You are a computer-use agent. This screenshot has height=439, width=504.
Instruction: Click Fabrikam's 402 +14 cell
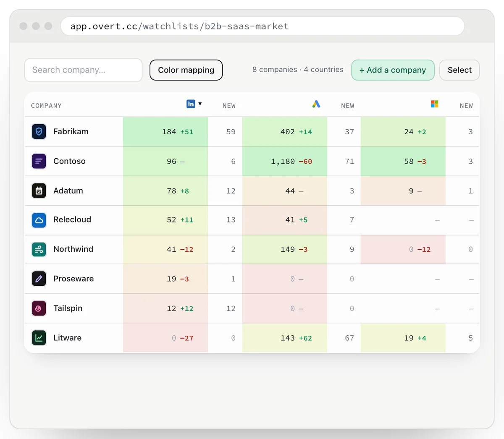pyautogui.click(x=285, y=132)
